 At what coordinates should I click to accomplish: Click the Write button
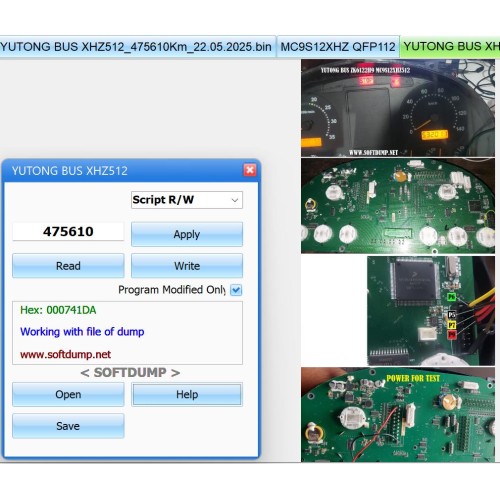tap(187, 266)
